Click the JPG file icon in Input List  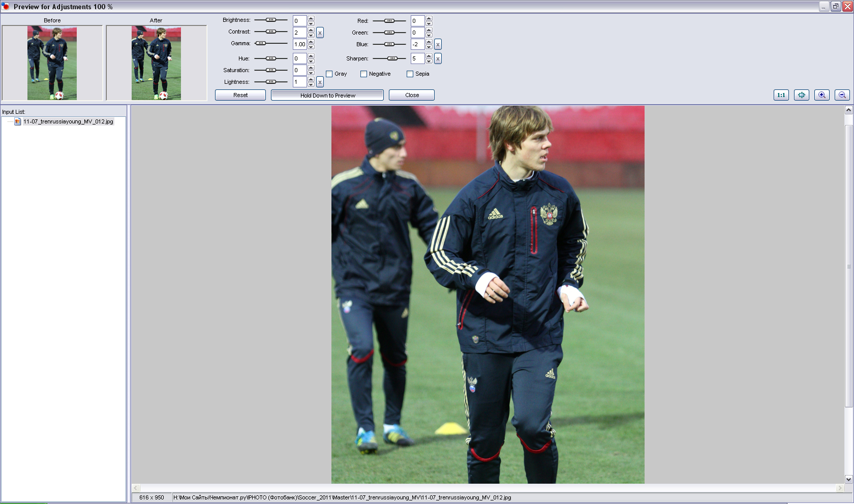[x=18, y=121]
